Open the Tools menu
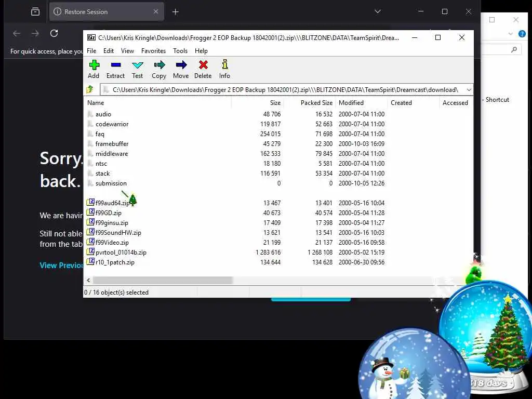 point(180,50)
